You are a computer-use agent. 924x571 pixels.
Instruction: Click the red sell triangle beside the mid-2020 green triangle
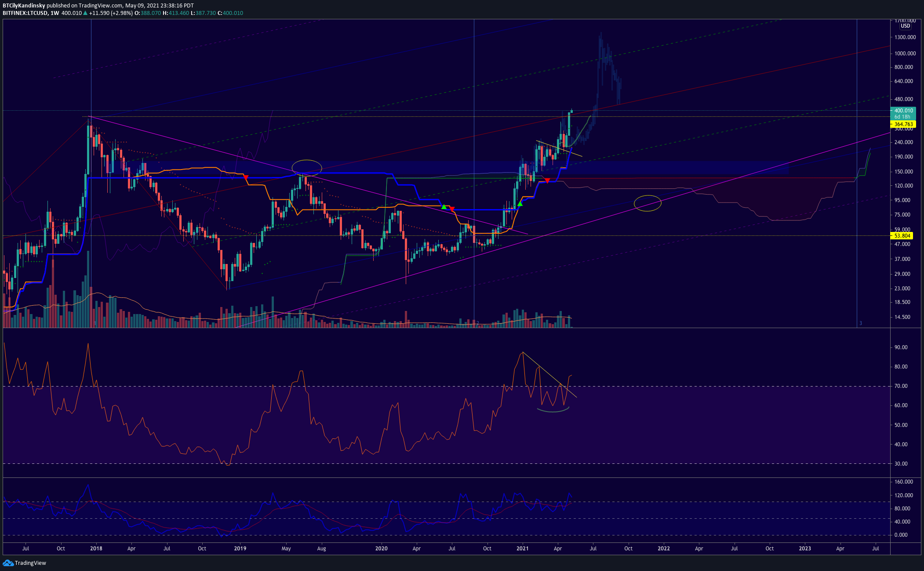(452, 209)
